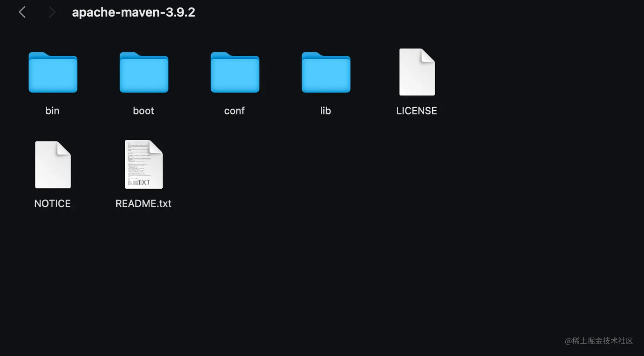Select the boot folder icon

[144, 72]
